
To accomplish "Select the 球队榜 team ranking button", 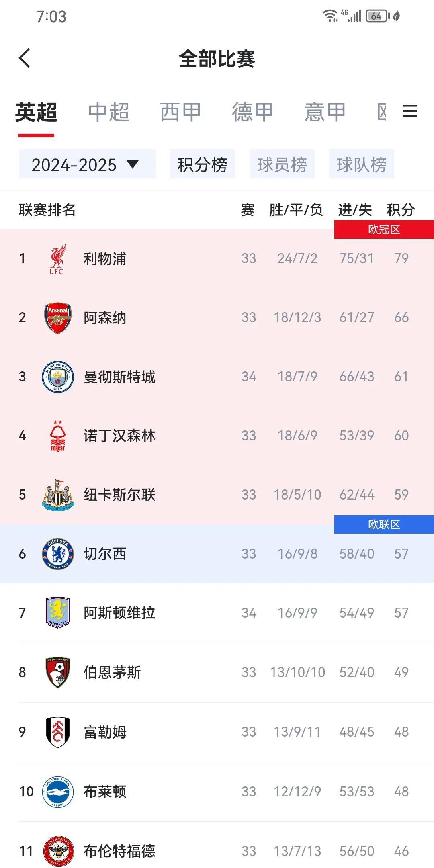I will coord(362,164).
